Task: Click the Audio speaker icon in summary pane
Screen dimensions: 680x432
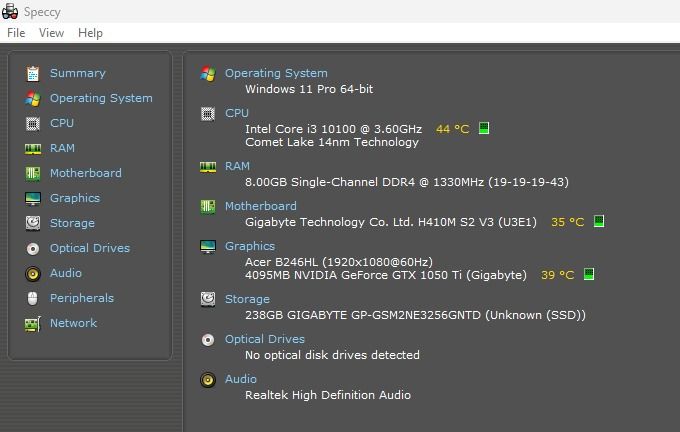Action: 208,380
